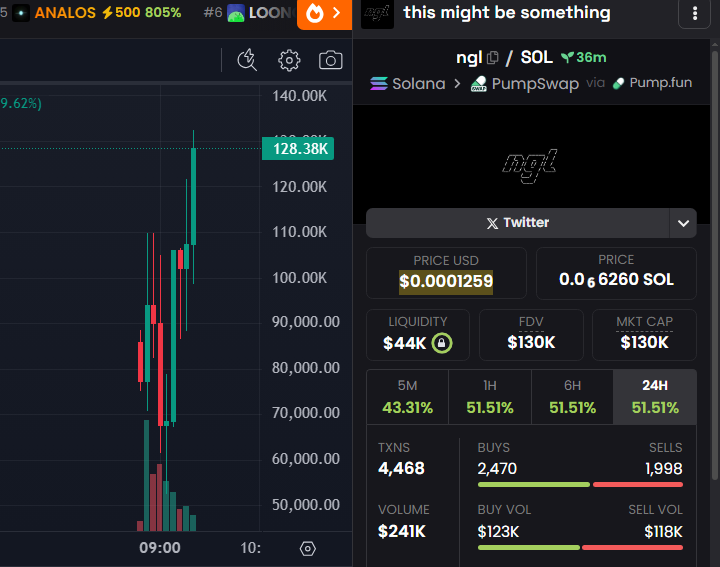Image resolution: width=720 pixels, height=567 pixels.
Task: Select the 5M timeframe tab
Action: 407,397
